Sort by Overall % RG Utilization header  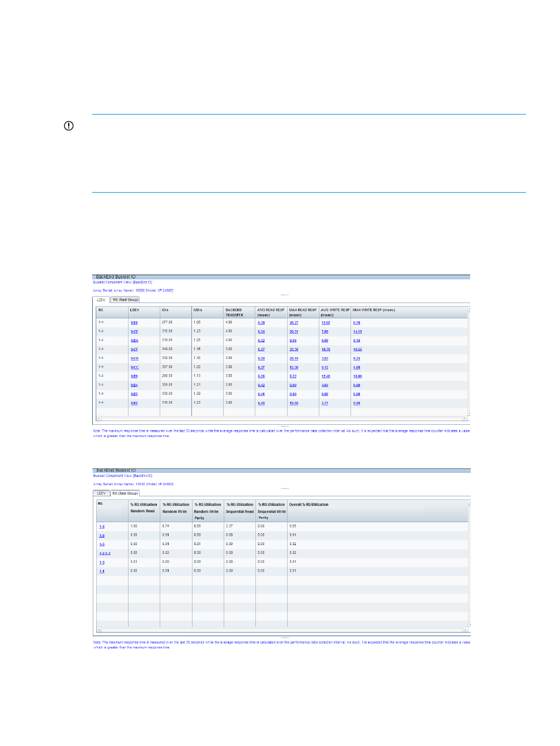[x=377, y=510]
